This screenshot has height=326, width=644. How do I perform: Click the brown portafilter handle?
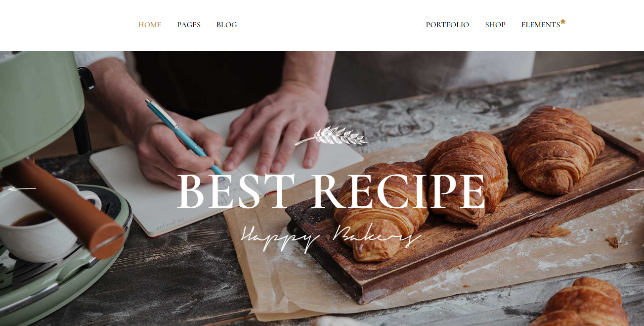click(x=64, y=208)
